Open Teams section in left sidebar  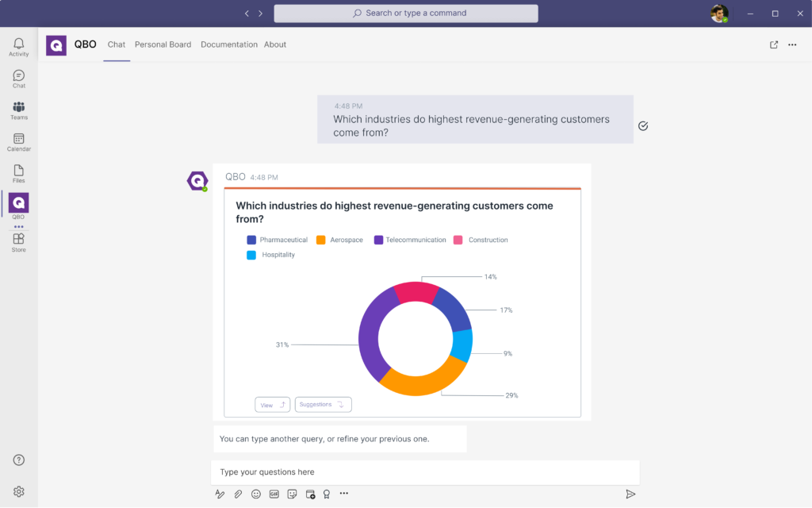[18, 110]
